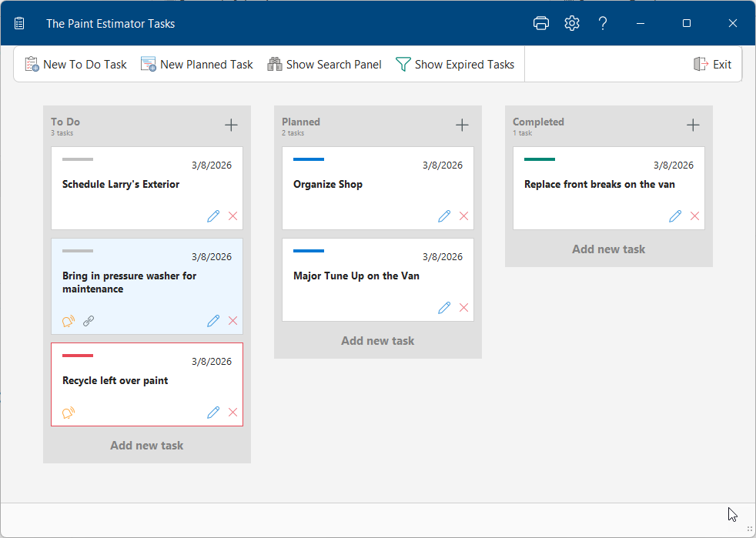This screenshot has height=538, width=756.
Task: Click the plus icon on the Planned column
Action: coord(462,124)
